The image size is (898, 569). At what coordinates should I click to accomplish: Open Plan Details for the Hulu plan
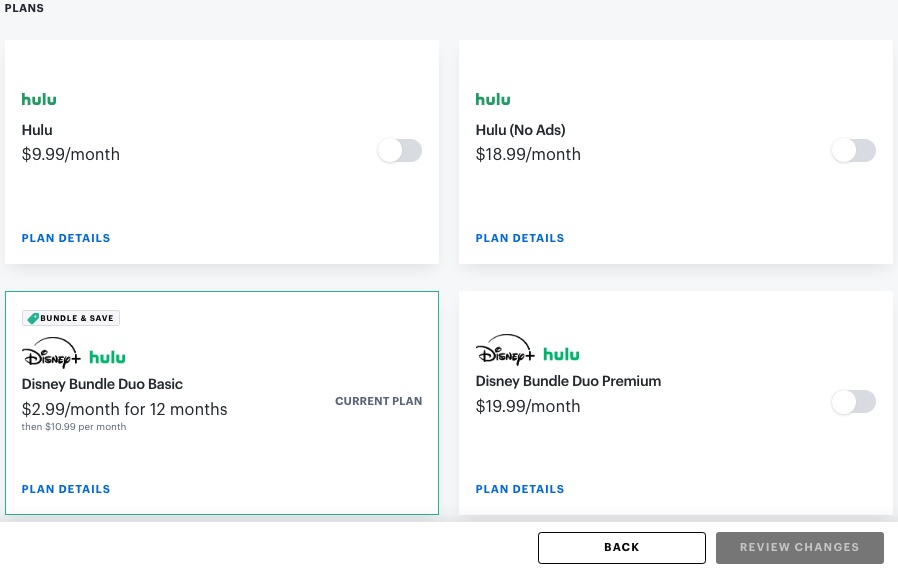66,238
